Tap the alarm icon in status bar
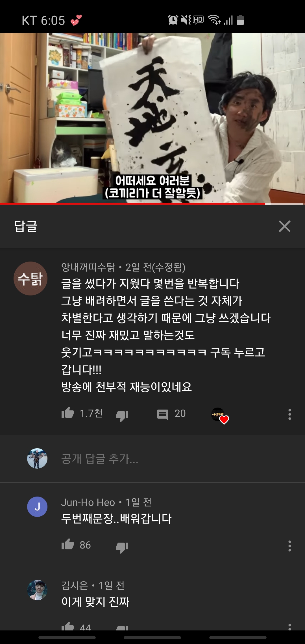The height and width of the screenshot is (644, 305). coord(173,20)
